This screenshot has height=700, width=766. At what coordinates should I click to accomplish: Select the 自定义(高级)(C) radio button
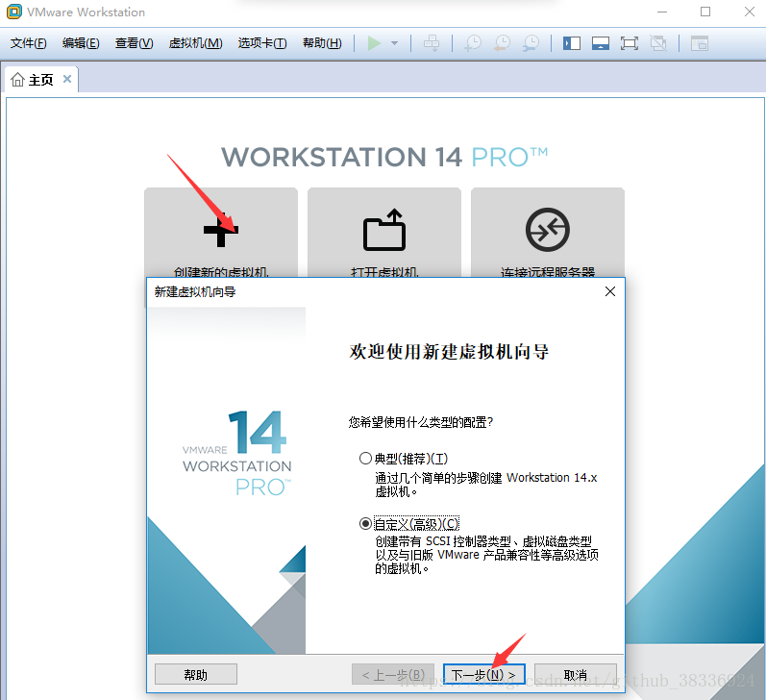coord(365,523)
